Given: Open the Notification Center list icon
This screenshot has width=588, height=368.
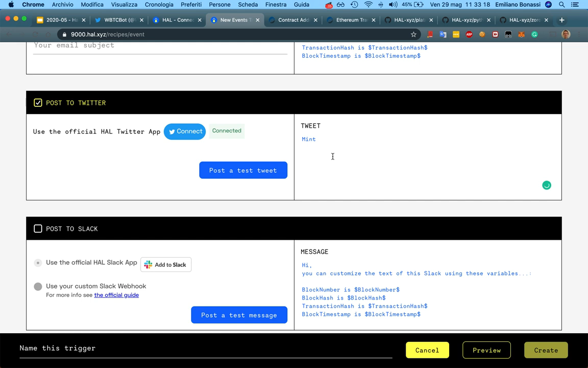Looking at the screenshot, I should tap(575, 5).
